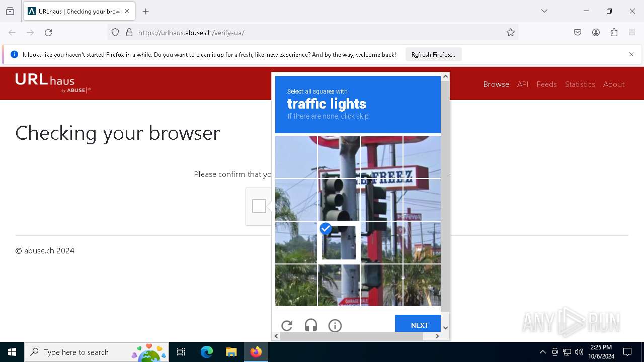This screenshot has height=362, width=644.
Task: Open File Explorer from taskbar
Action: click(x=231, y=352)
